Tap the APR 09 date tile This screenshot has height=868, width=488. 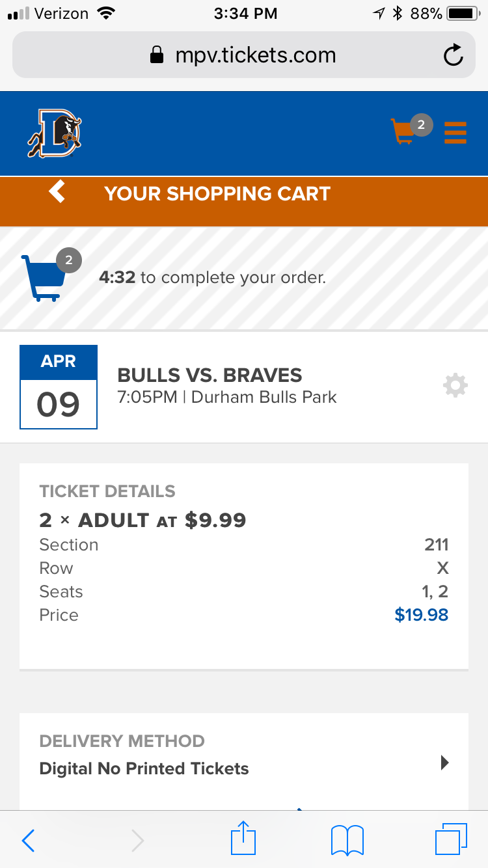click(59, 387)
